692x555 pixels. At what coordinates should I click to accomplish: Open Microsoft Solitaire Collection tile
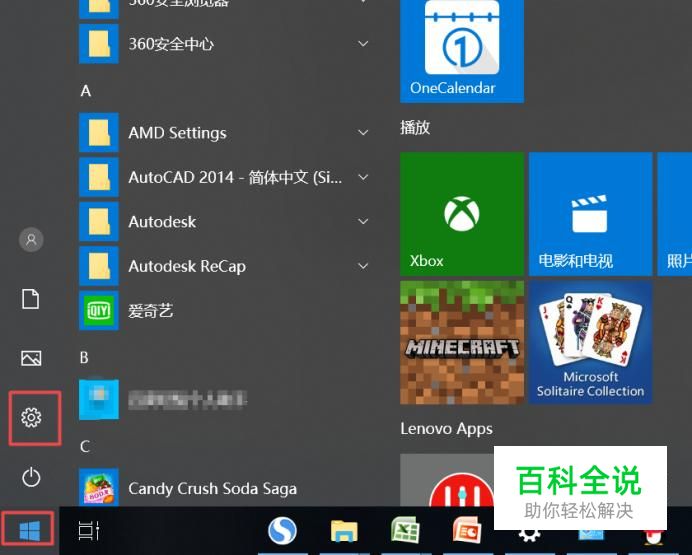tap(590, 342)
